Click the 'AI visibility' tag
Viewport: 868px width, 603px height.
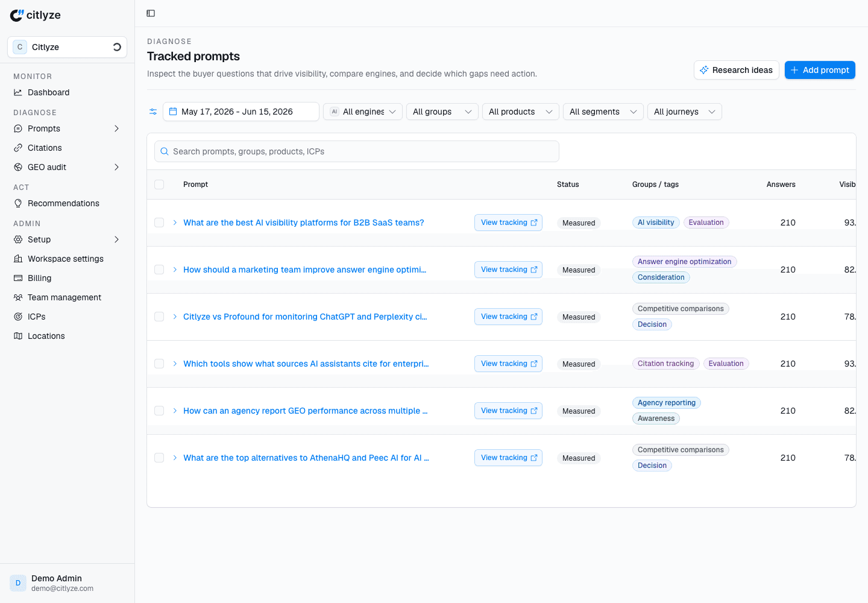pos(656,223)
